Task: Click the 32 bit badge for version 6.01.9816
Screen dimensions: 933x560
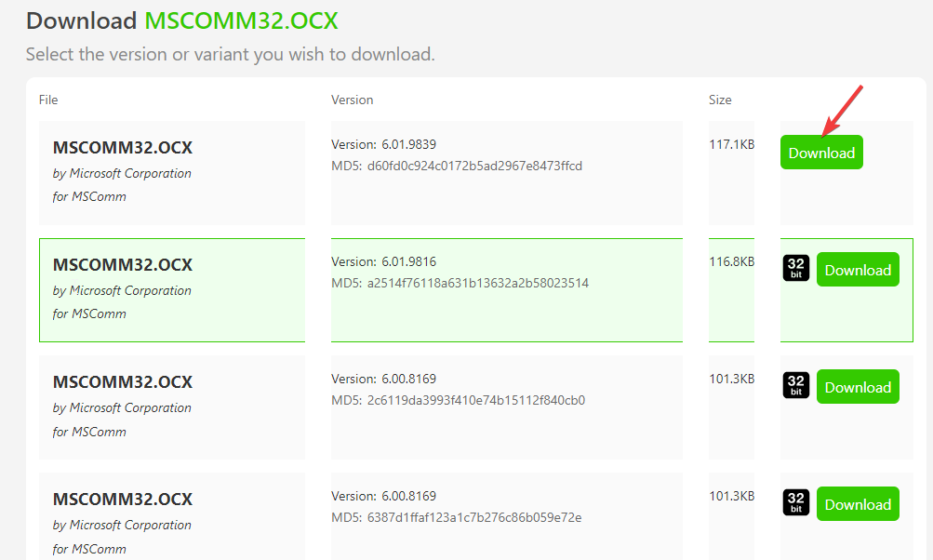Action: click(x=796, y=269)
